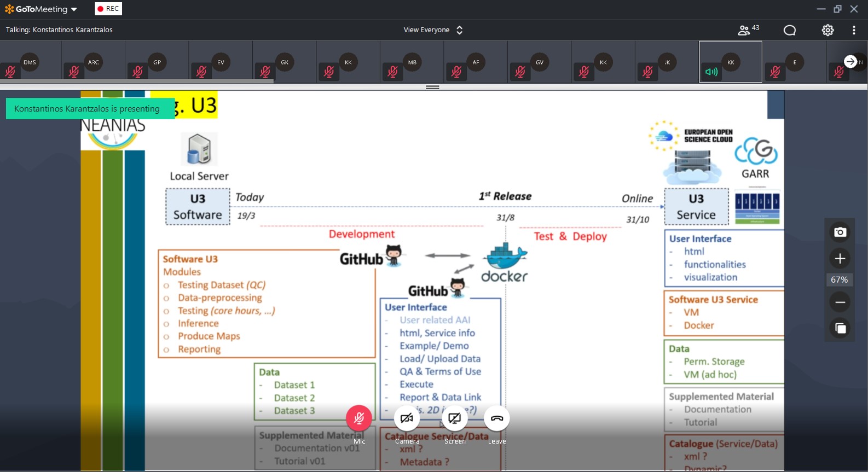868x472 pixels.
Task: Unmute the Mic toggle button
Action: pyautogui.click(x=359, y=418)
